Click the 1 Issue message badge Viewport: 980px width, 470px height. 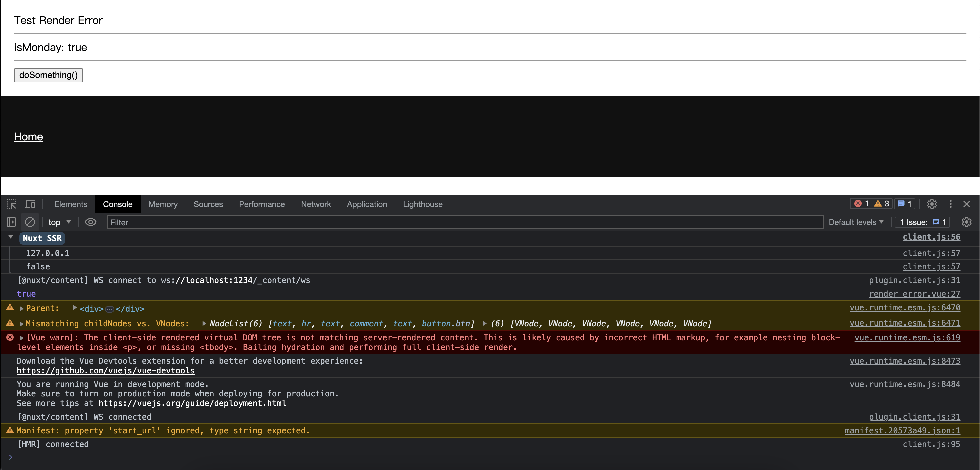coord(922,222)
